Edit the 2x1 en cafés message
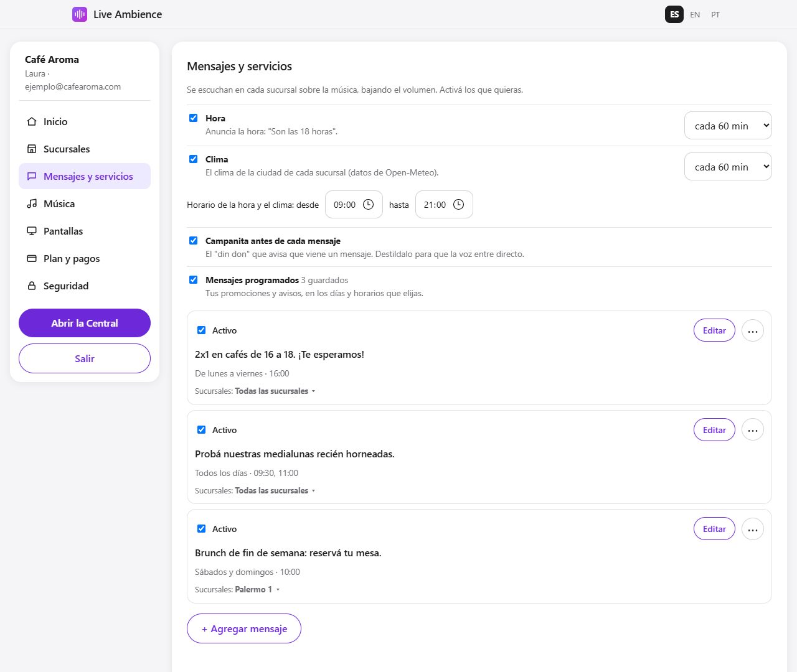The image size is (797, 672). [x=714, y=330]
